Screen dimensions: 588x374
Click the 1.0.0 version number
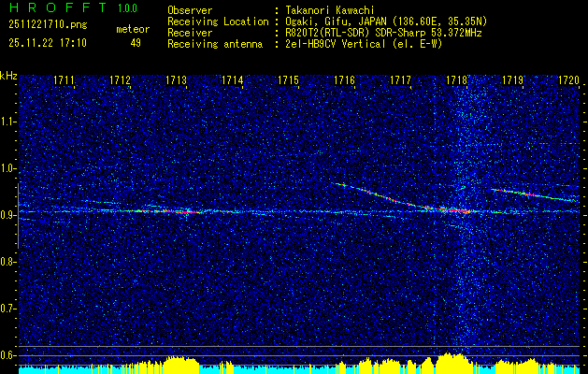point(127,8)
